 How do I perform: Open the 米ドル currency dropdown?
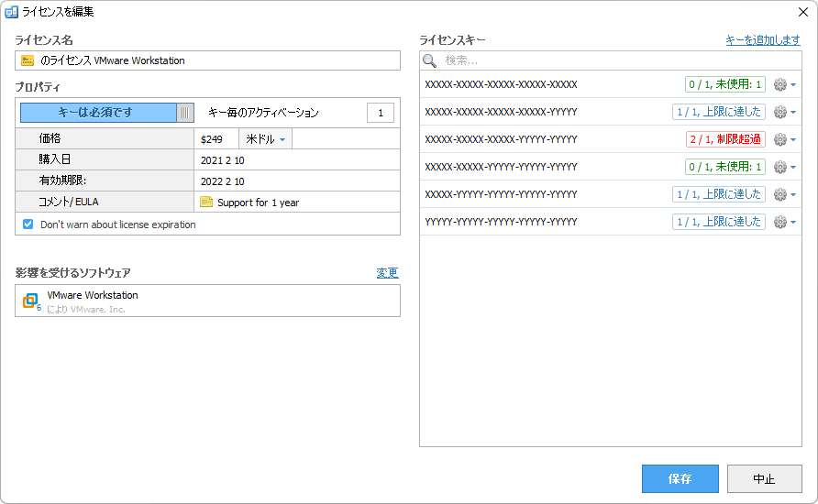(266, 139)
